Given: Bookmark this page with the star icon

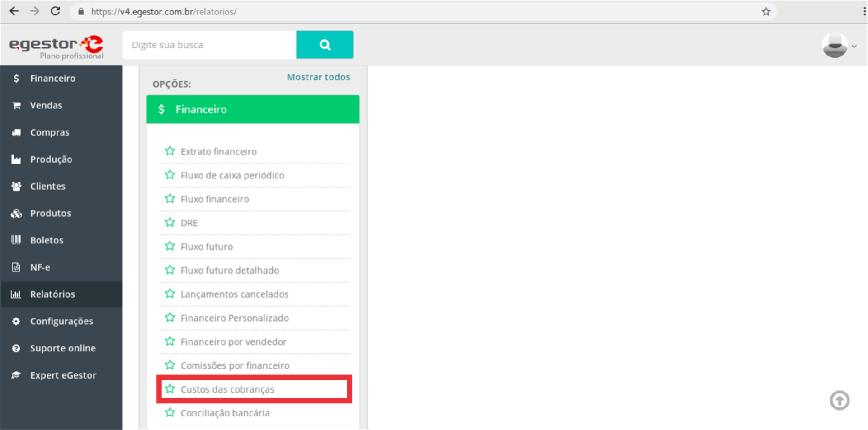Looking at the screenshot, I should pyautogui.click(x=765, y=12).
